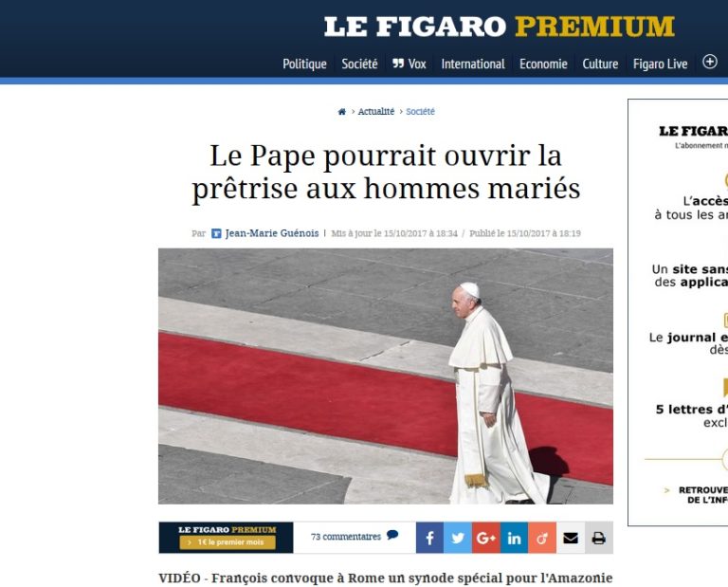Screen dimensions: 728x587
Task: Go to the home page icon
Action: (341, 112)
